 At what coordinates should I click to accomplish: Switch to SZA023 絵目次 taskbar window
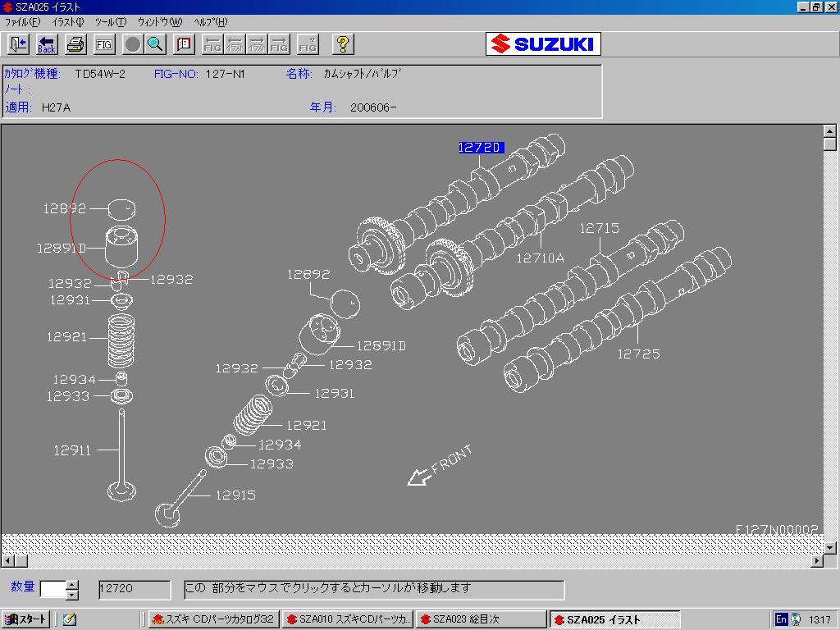coord(480,619)
